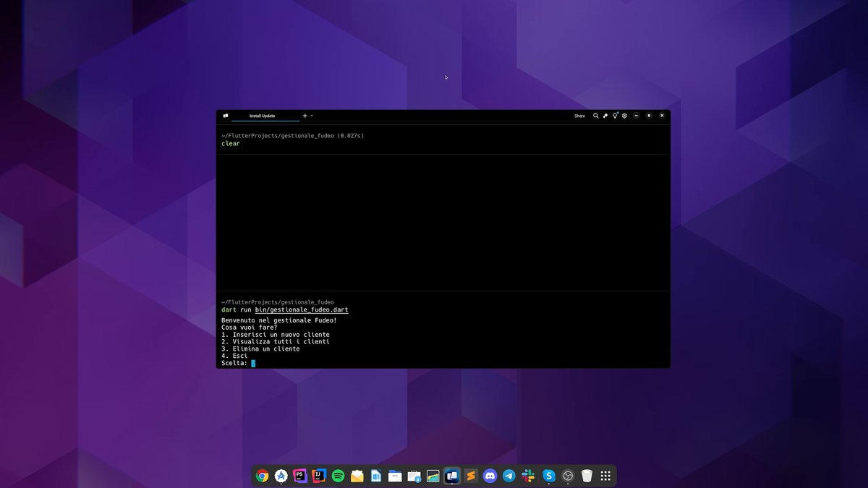Click the Share button

pyautogui.click(x=579, y=116)
